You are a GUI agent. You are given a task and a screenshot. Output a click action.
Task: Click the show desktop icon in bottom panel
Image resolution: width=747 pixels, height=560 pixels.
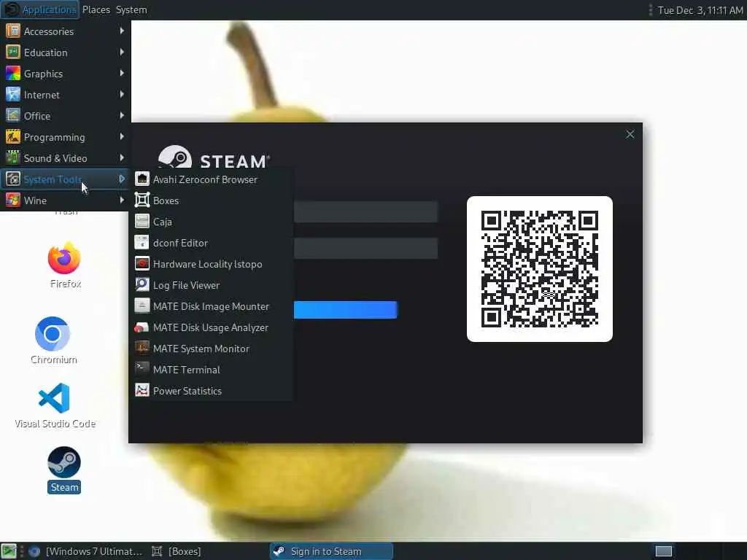click(x=9, y=551)
